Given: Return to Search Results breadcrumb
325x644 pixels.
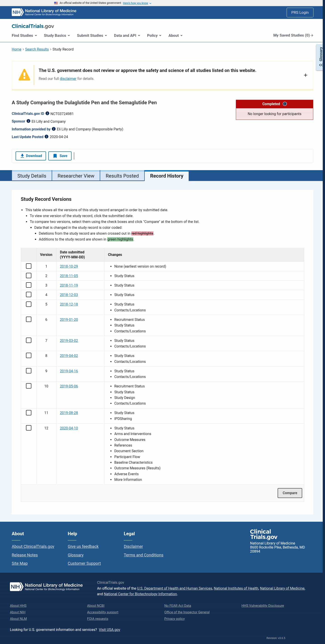Looking at the screenshot, I should pos(37,49).
